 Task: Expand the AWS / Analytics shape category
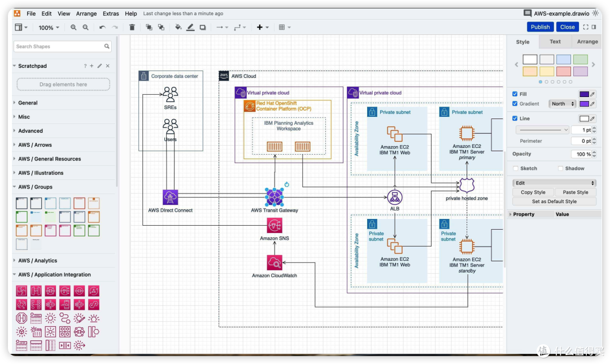click(x=37, y=261)
